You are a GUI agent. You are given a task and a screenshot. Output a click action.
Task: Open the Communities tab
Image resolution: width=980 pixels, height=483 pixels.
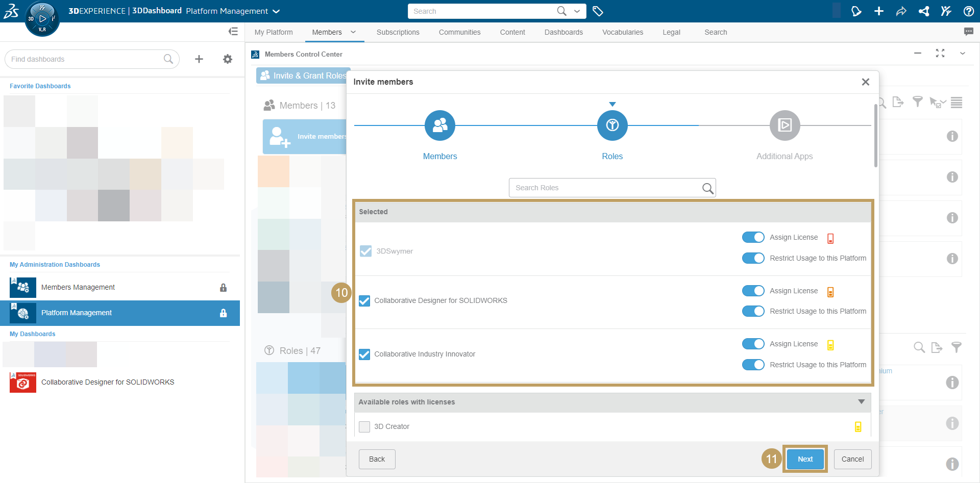click(x=460, y=32)
